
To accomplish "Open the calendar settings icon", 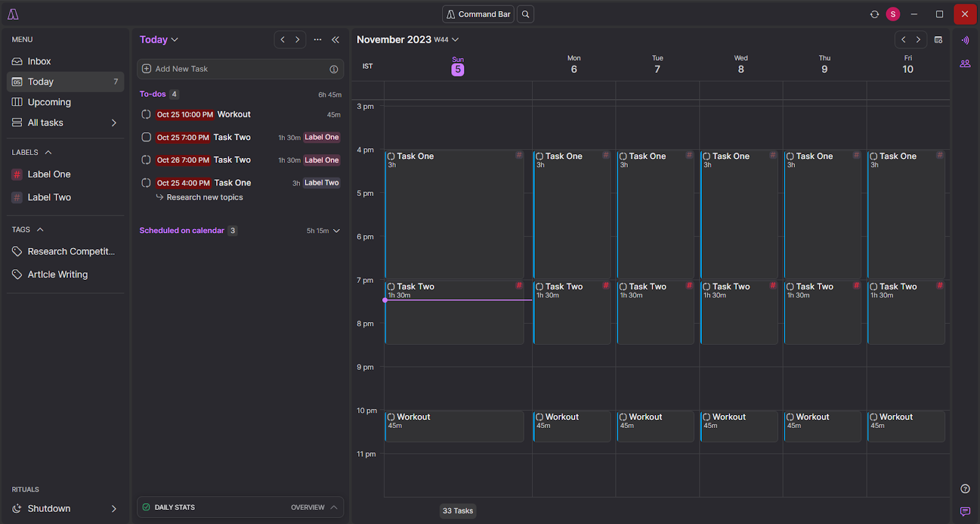I will (x=938, y=40).
